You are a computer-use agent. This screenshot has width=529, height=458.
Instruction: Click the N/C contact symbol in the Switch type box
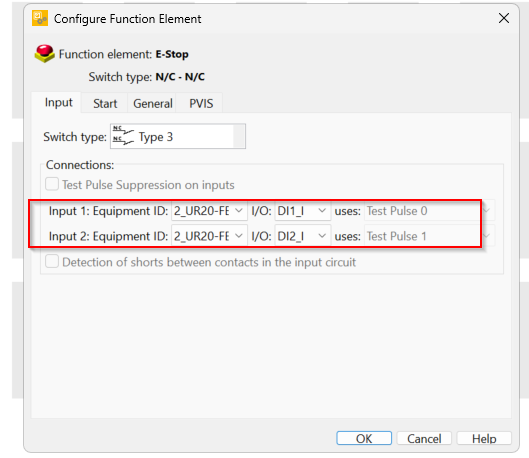coord(123,135)
